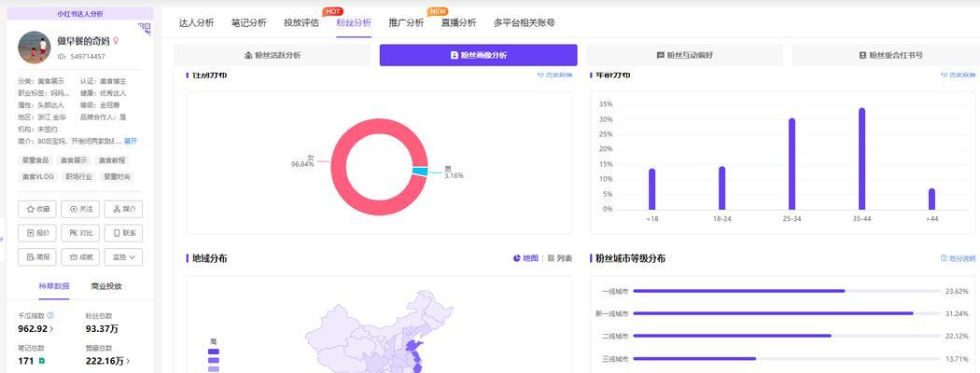
Task: Open 历史数据 link on age chart
Action: [958, 75]
